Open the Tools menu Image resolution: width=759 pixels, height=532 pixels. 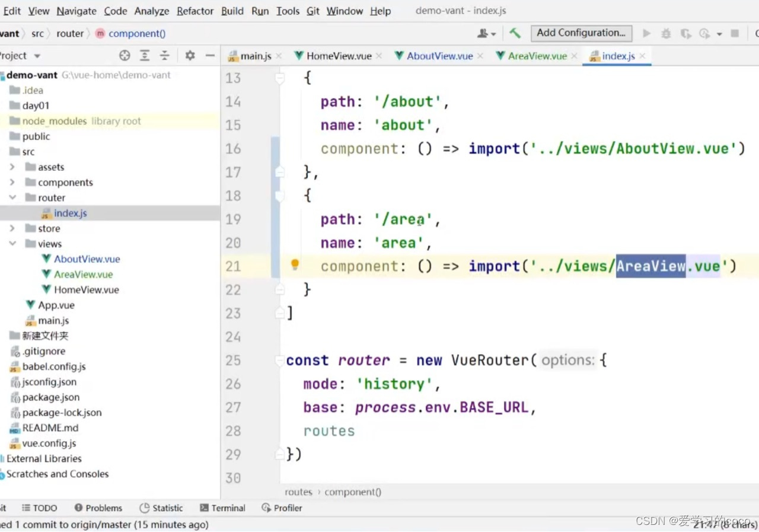pos(288,11)
